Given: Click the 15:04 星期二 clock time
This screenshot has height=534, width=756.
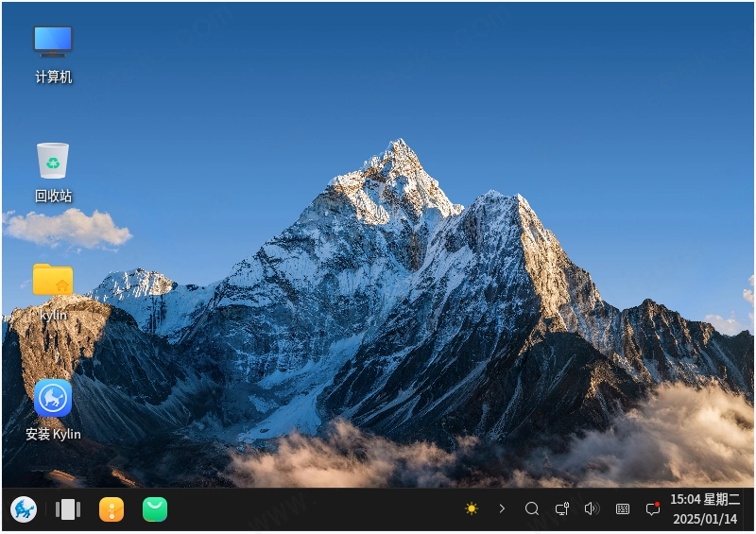Looking at the screenshot, I should tap(705, 499).
